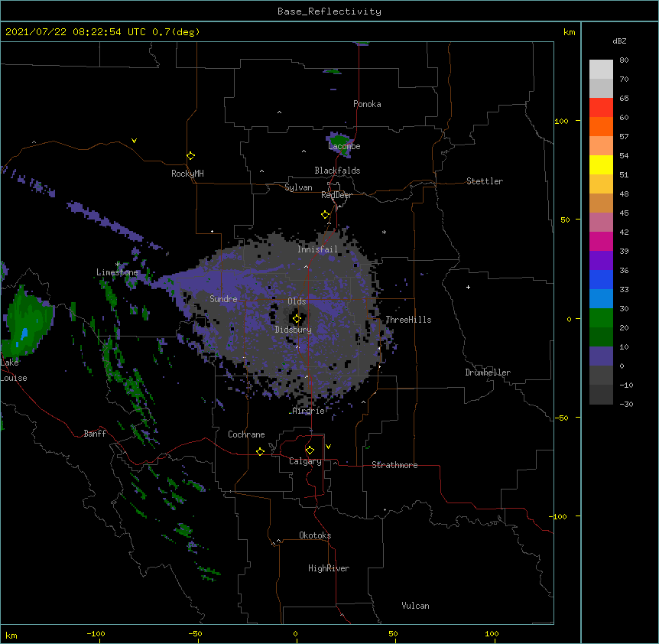Viewport: 659px width, 644px height.
Task: Select the Drumheller label
Action: pos(488,372)
